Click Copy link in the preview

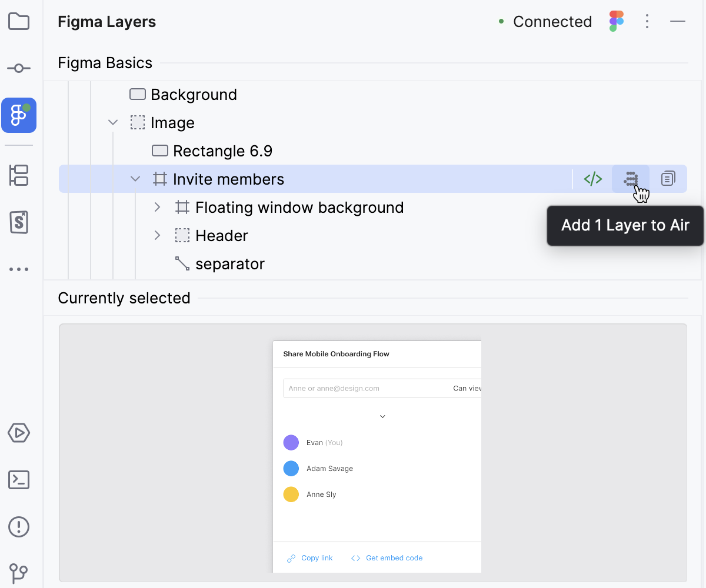click(310, 558)
